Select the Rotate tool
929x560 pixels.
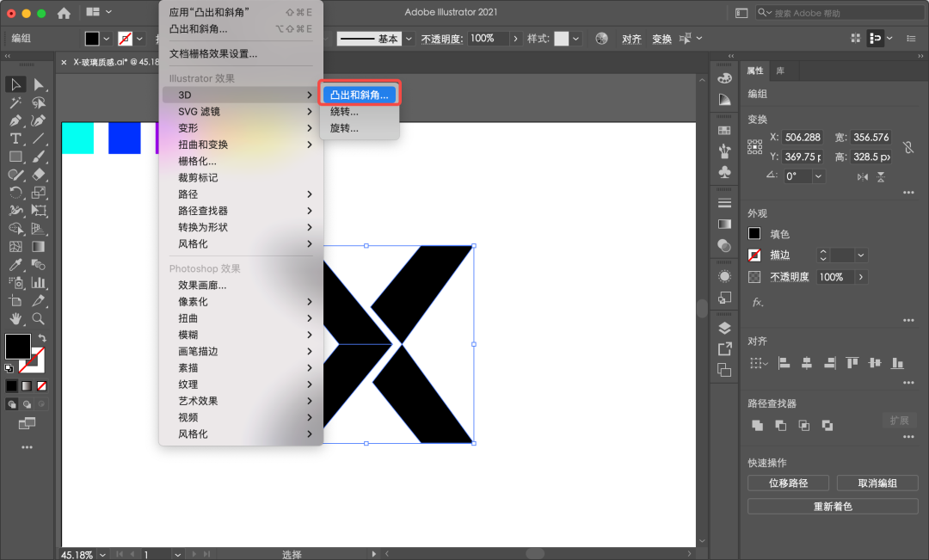coord(15,193)
